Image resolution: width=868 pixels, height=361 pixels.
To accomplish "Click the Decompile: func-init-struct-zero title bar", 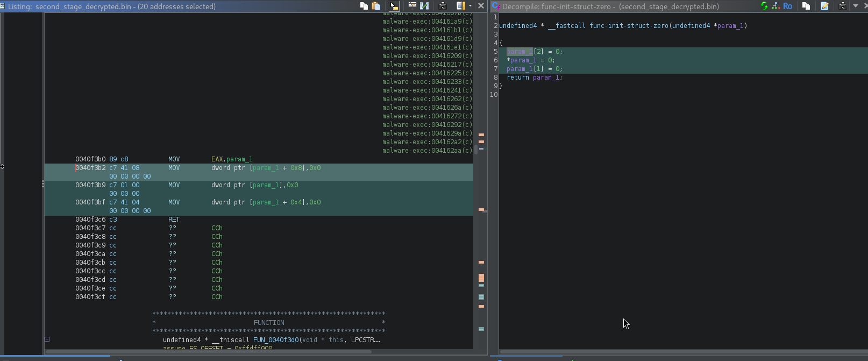I will 610,6.
